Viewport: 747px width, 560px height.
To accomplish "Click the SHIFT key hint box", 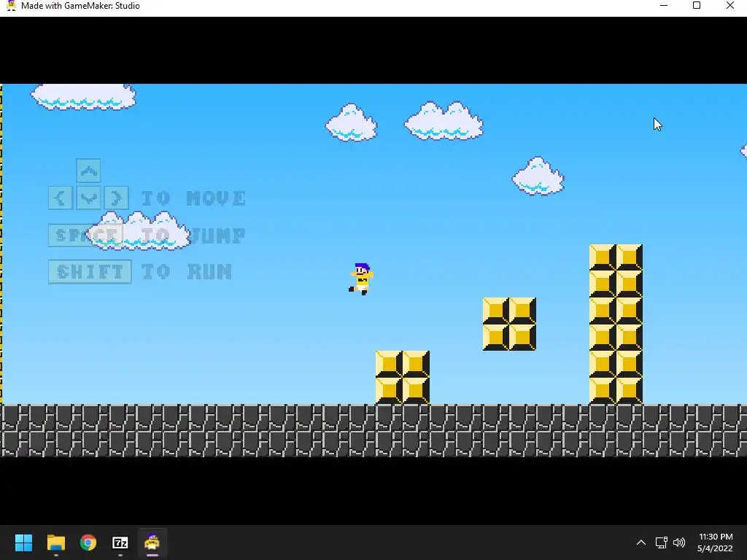I will click(90, 272).
